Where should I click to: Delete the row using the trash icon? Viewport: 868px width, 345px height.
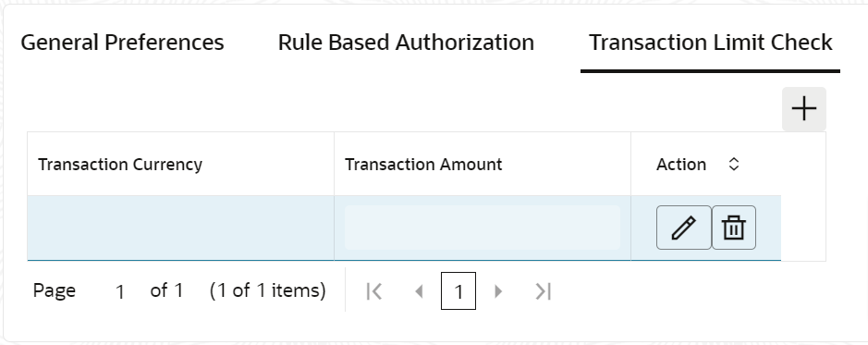[x=733, y=228]
